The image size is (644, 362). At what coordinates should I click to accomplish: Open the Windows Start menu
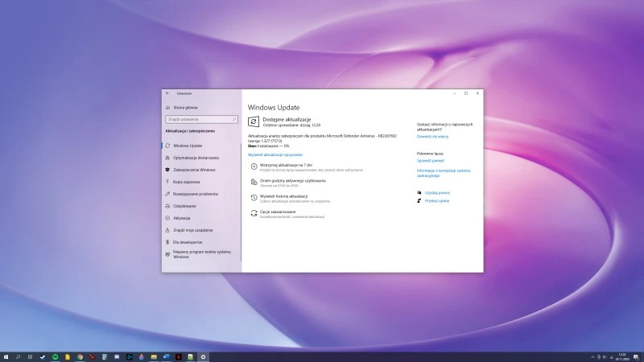(x=6, y=357)
